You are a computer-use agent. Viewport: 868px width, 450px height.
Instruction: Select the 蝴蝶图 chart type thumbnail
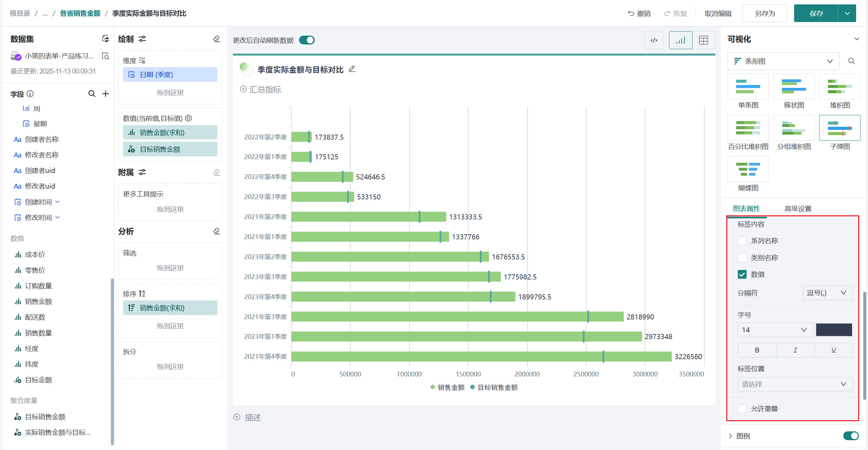pyautogui.click(x=748, y=170)
